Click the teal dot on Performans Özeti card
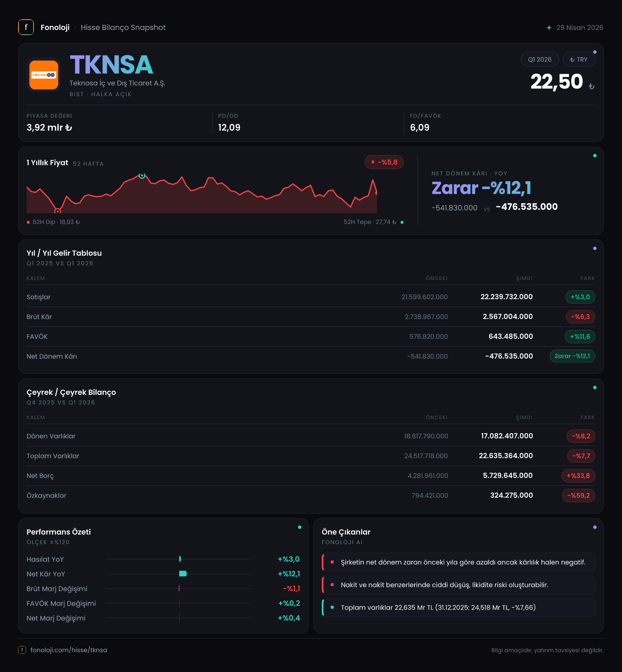The image size is (622, 672). [300, 527]
